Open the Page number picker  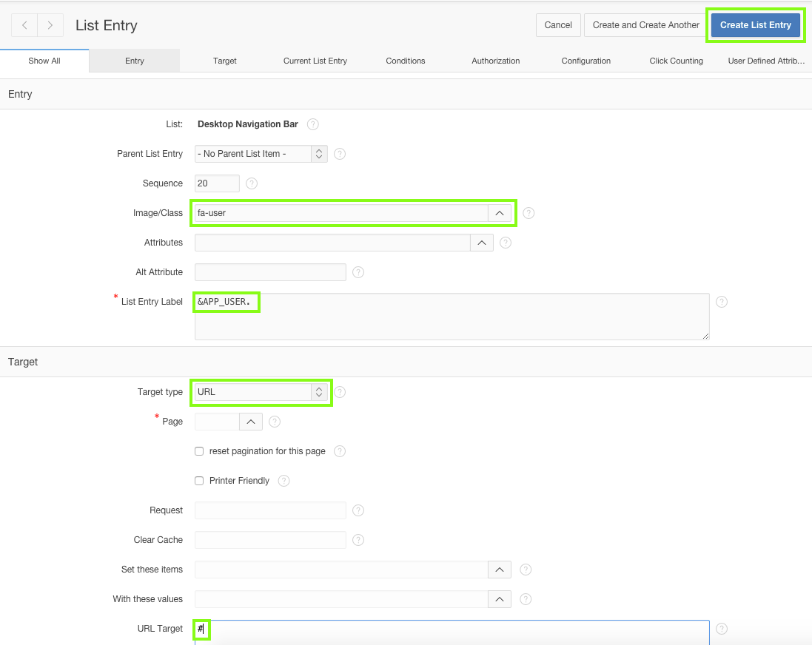pyautogui.click(x=250, y=421)
